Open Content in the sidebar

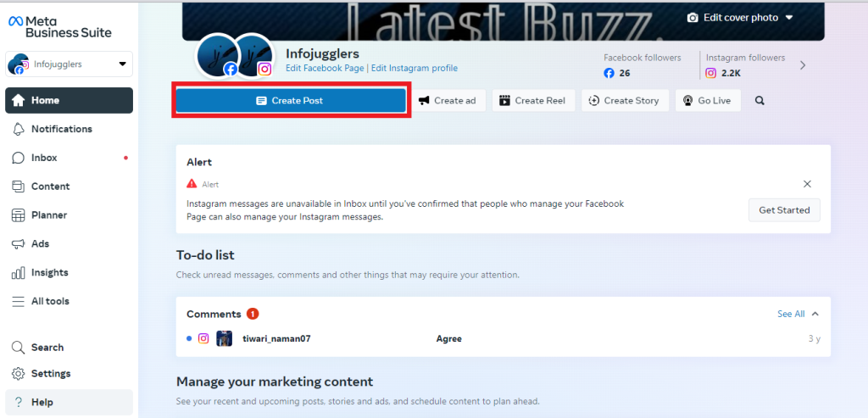[x=70, y=187]
